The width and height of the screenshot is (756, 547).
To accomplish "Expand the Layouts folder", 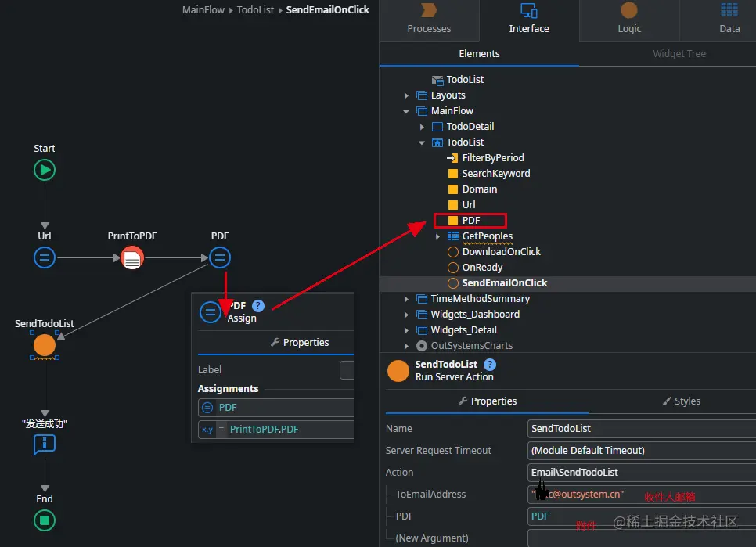I will coord(406,95).
